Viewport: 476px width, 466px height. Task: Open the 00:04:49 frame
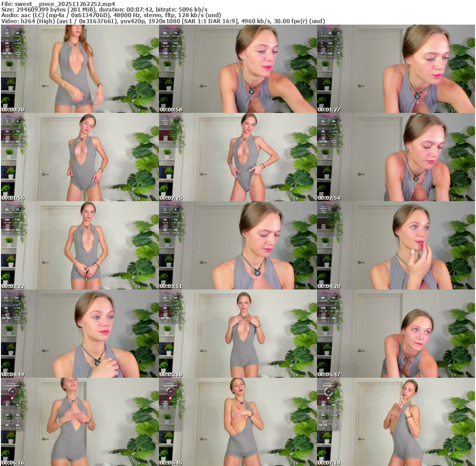(x=79, y=334)
